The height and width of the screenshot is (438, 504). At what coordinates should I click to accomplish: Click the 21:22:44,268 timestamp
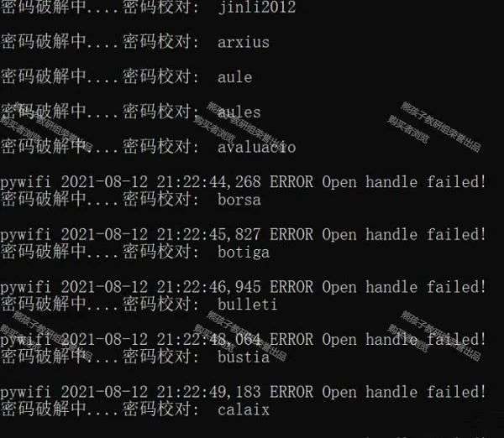(x=208, y=182)
